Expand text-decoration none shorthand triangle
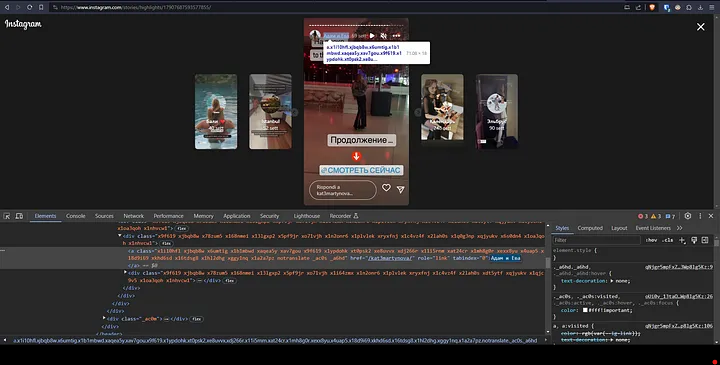This screenshot has width=720, height=365. pyautogui.click(x=612, y=281)
